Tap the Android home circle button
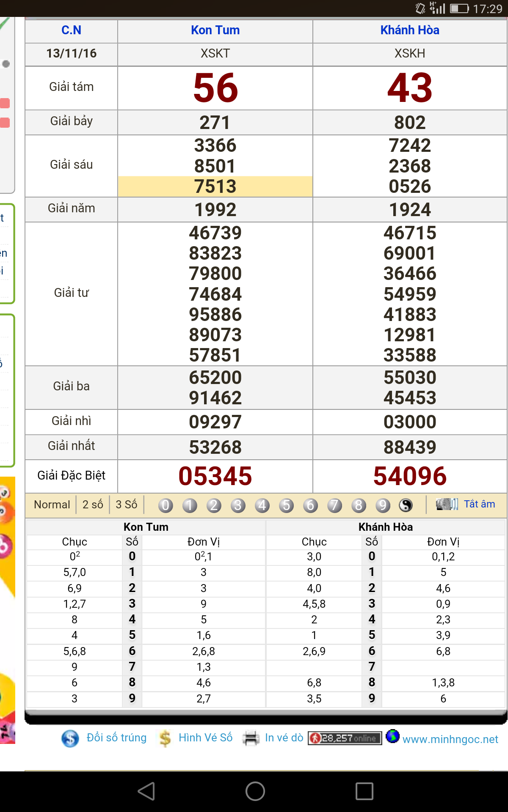Viewport: 508px width, 812px height. click(255, 791)
